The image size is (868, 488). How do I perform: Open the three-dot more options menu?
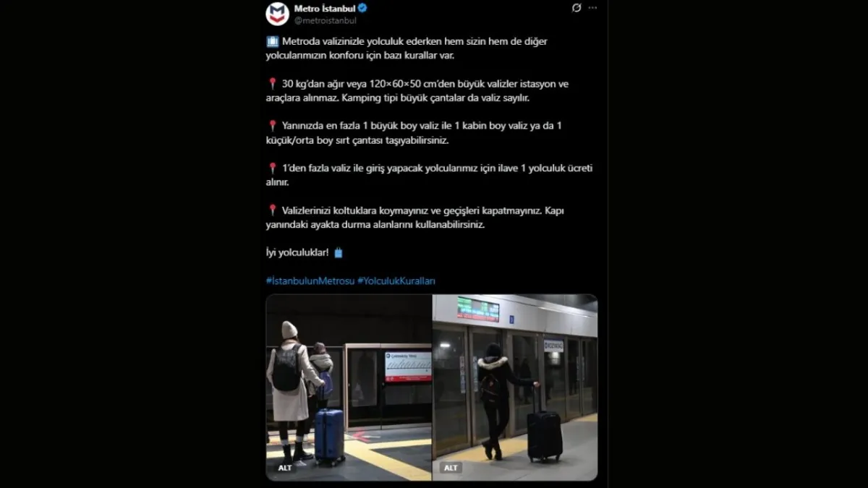pos(593,8)
